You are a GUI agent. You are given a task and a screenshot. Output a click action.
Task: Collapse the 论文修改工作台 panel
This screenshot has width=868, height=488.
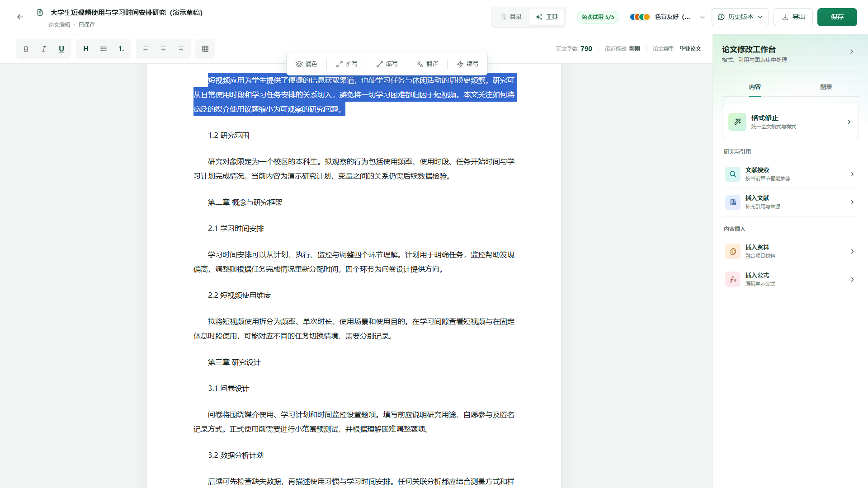(x=851, y=52)
